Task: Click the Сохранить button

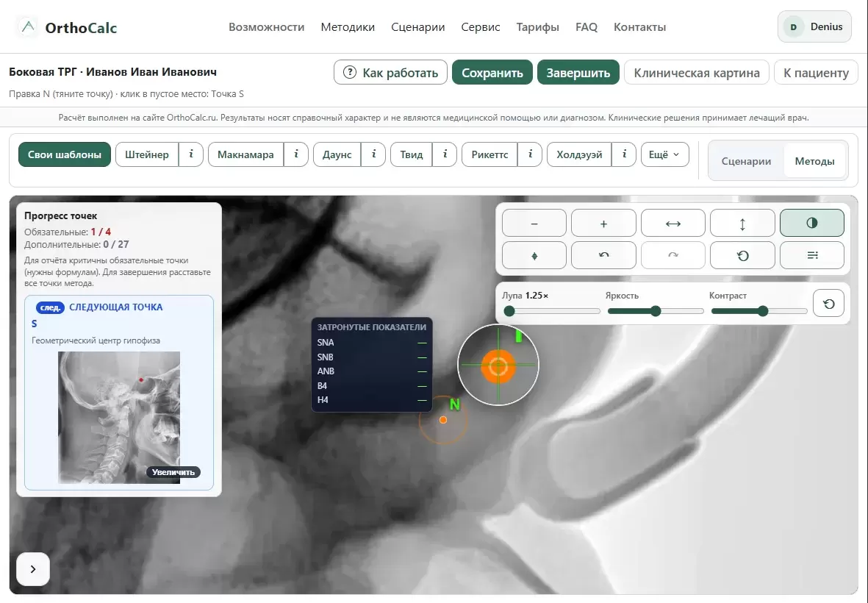Action: click(492, 73)
